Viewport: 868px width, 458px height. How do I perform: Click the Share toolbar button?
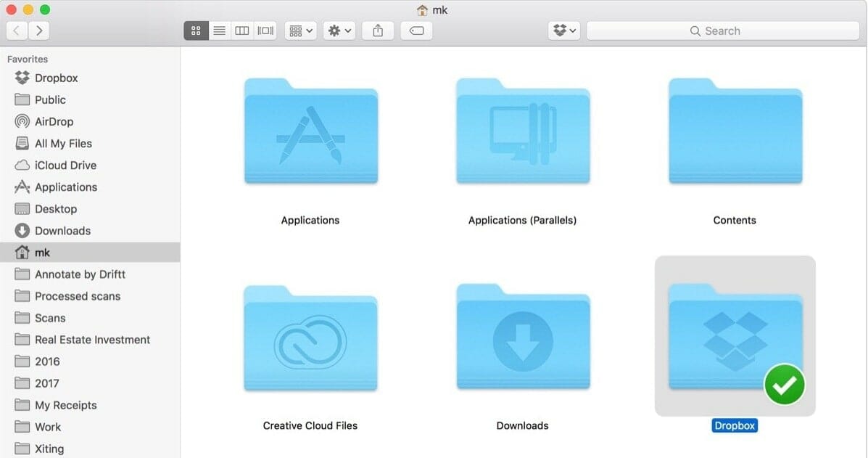click(378, 30)
